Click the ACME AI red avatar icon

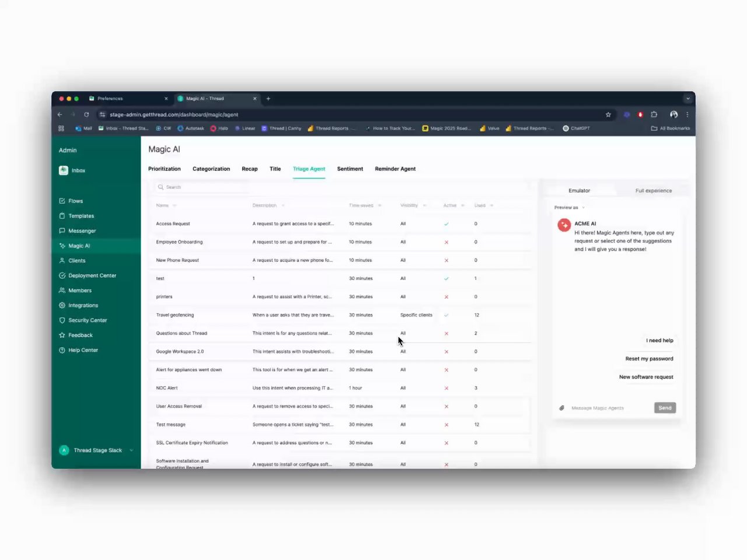564,225
